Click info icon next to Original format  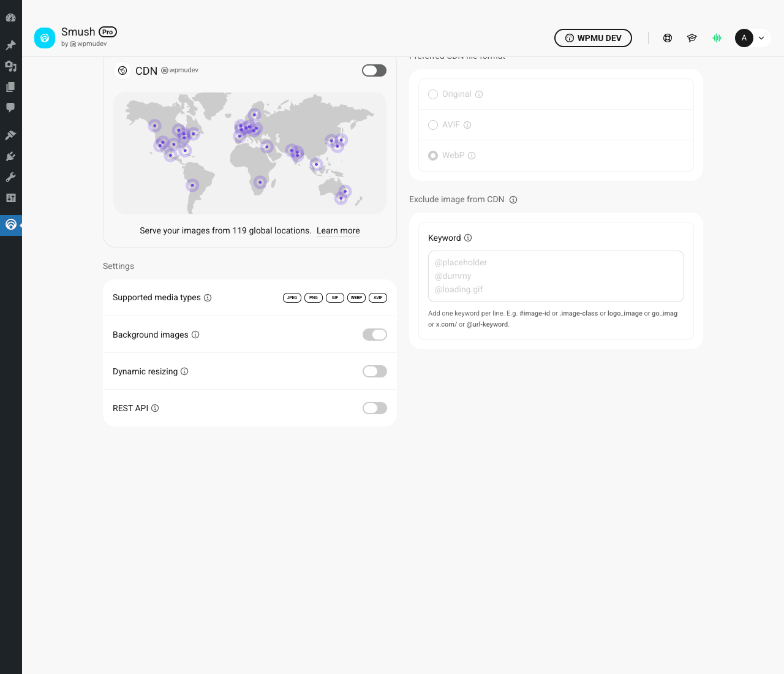tap(479, 94)
